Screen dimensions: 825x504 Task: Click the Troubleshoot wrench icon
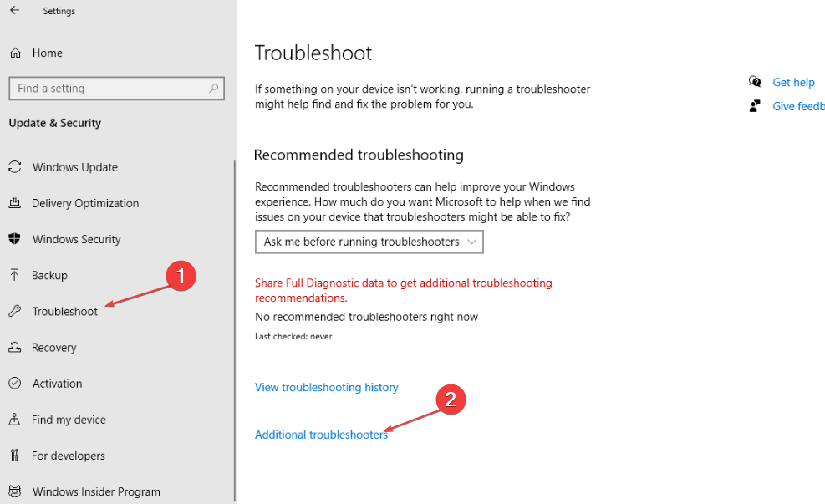pos(15,311)
